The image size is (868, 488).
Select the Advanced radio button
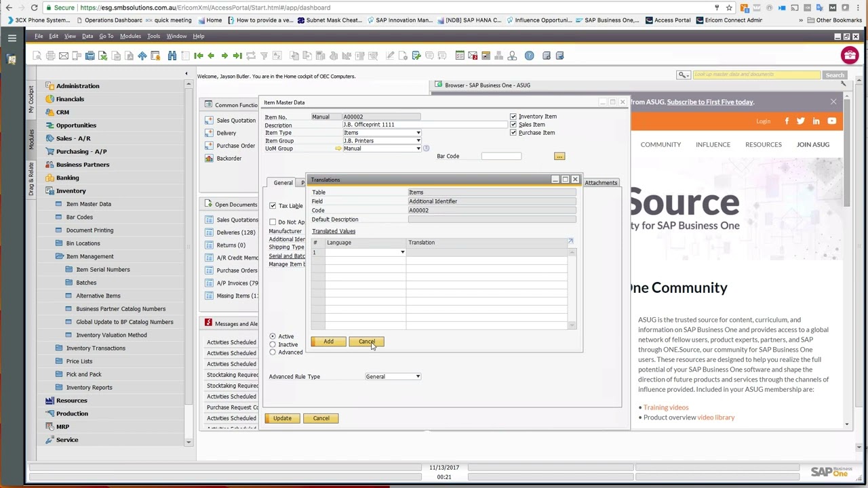[273, 352]
